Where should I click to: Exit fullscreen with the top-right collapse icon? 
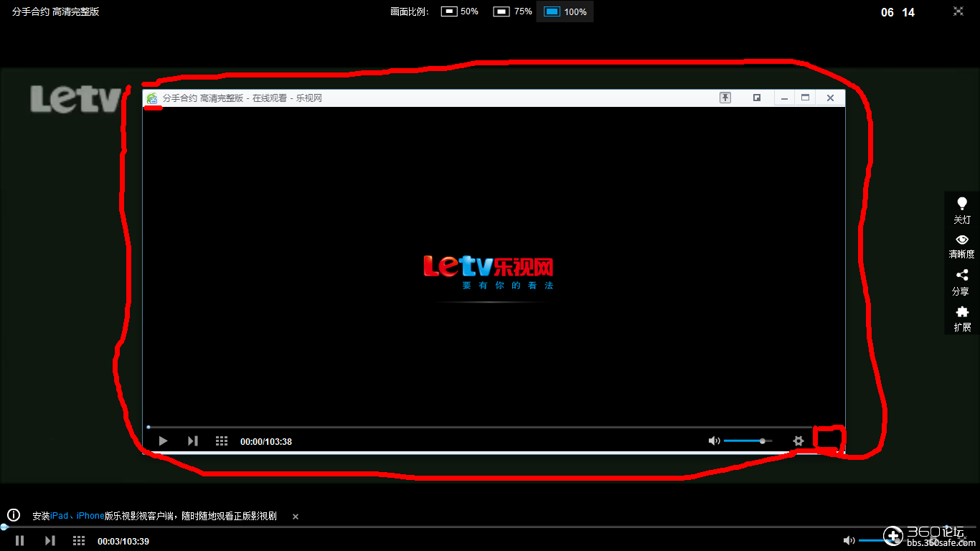click(x=958, y=11)
